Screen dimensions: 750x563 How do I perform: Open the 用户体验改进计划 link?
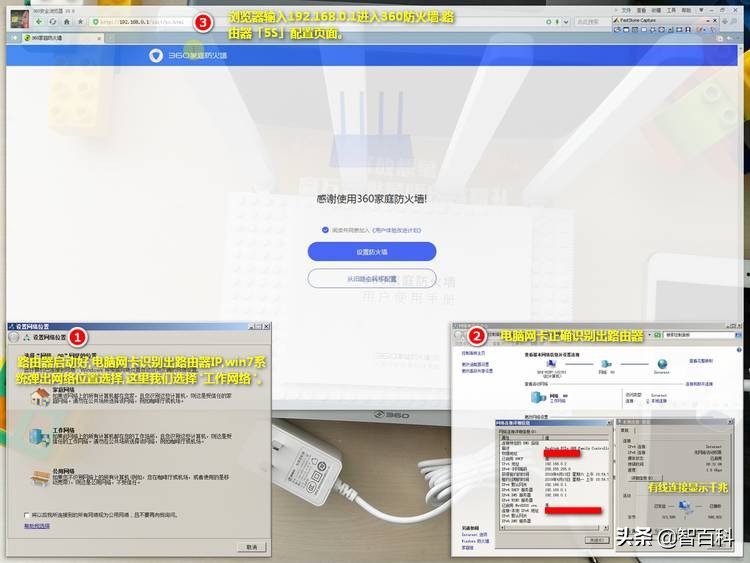[x=396, y=230]
